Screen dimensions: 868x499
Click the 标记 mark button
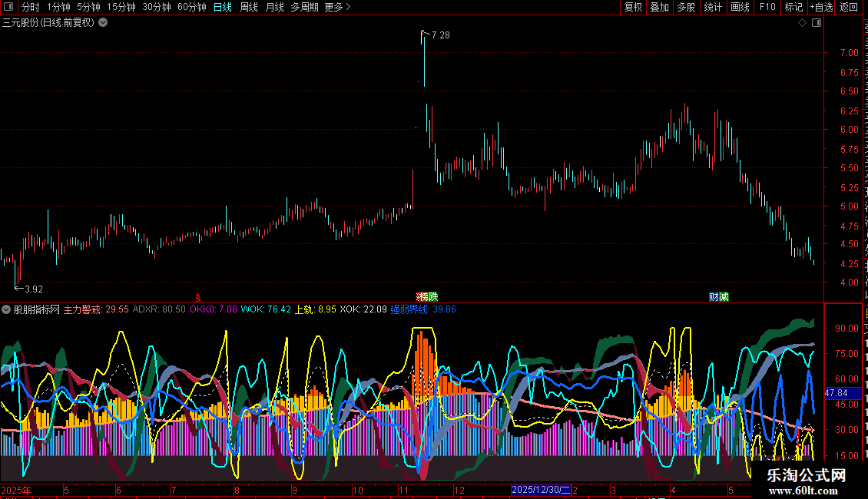[x=793, y=7]
